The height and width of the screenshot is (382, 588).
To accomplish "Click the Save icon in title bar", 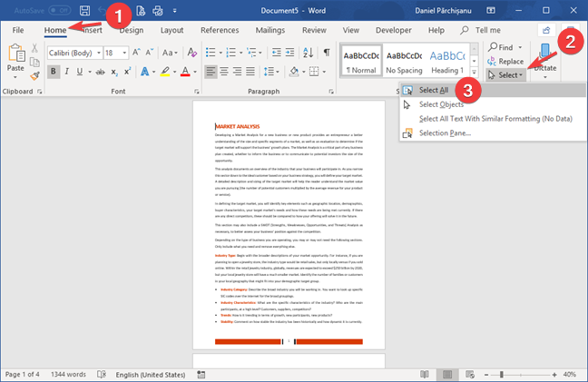I will pyautogui.click(x=84, y=11).
